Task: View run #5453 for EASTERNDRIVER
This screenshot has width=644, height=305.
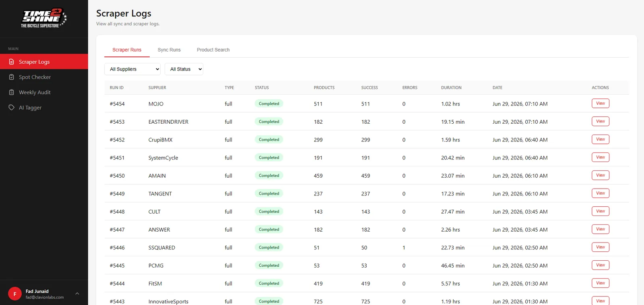Action: 601,121
